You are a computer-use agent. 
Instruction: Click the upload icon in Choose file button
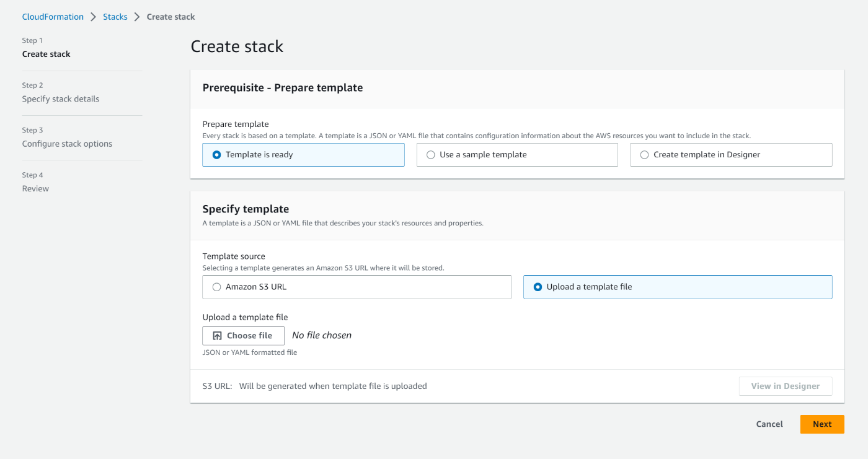click(x=217, y=336)
